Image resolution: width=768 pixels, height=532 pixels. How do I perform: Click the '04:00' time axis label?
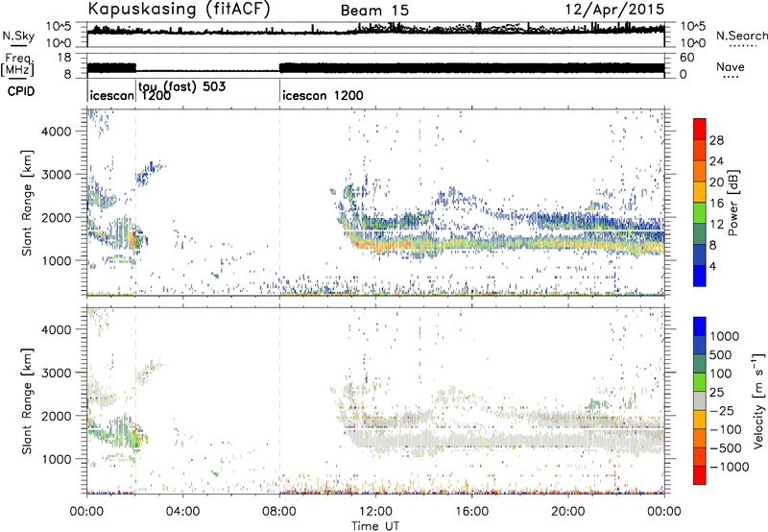coord(183,512)
